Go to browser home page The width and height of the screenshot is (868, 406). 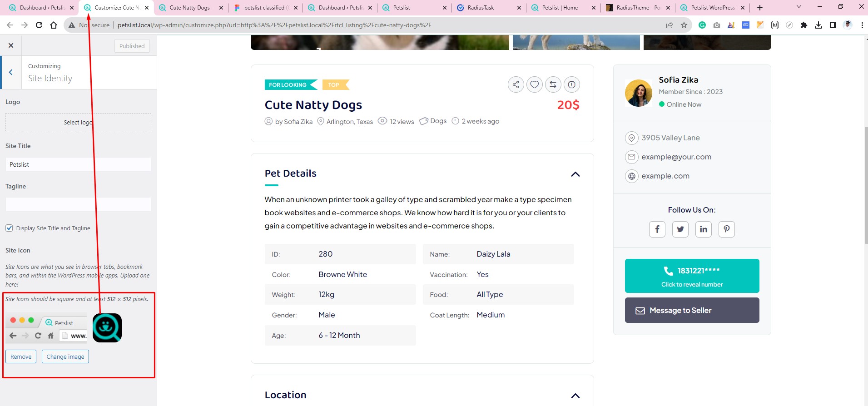(54, 25)
